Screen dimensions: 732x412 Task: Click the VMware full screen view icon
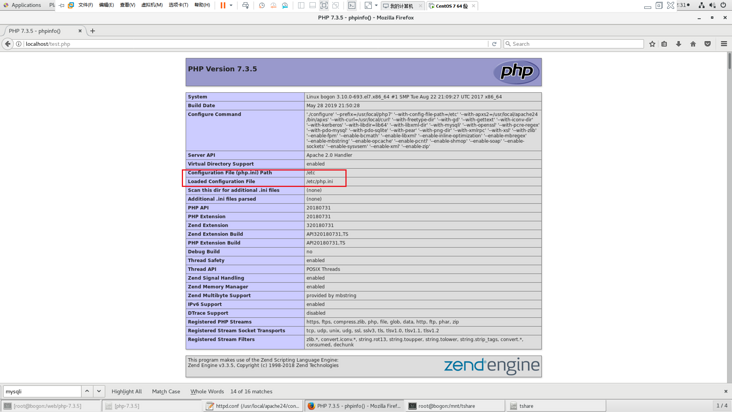324,6
